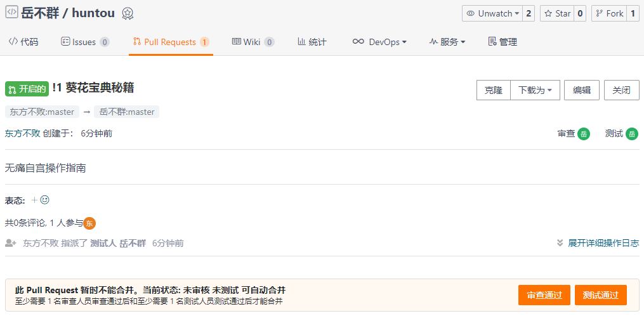Expand the DevOps menu
The height and width of the screenshot is (316, 644).
point(379,42)
